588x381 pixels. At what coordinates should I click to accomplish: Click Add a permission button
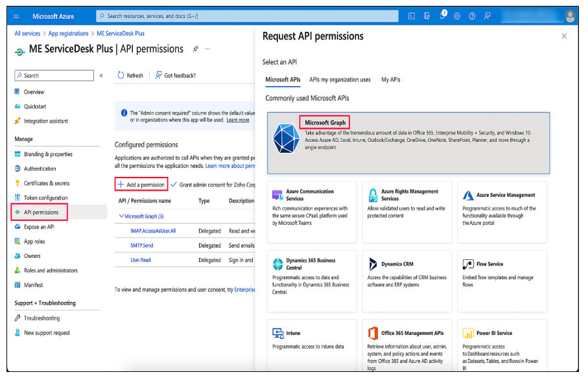pos(141,185)
